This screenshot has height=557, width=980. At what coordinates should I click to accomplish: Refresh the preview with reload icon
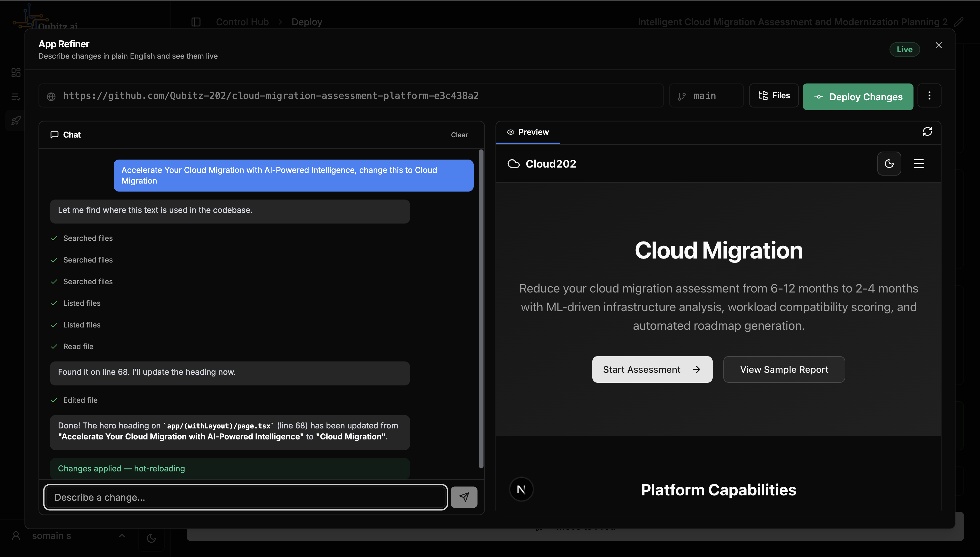click(927, 132)
